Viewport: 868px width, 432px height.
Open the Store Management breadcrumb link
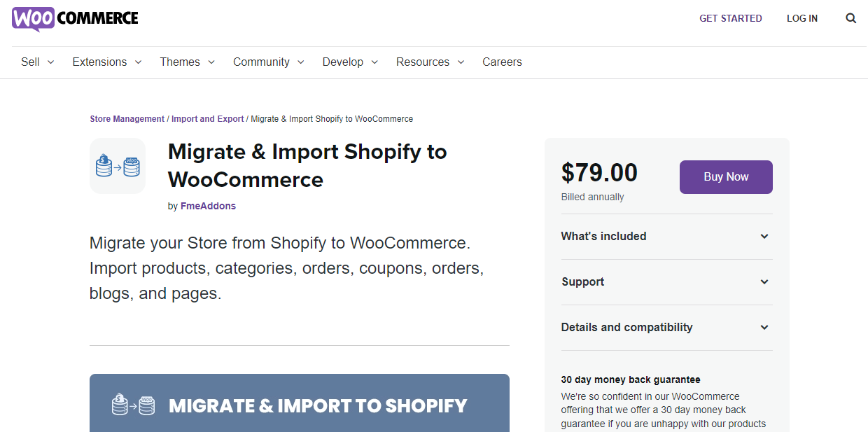click(x=127, y=119)
